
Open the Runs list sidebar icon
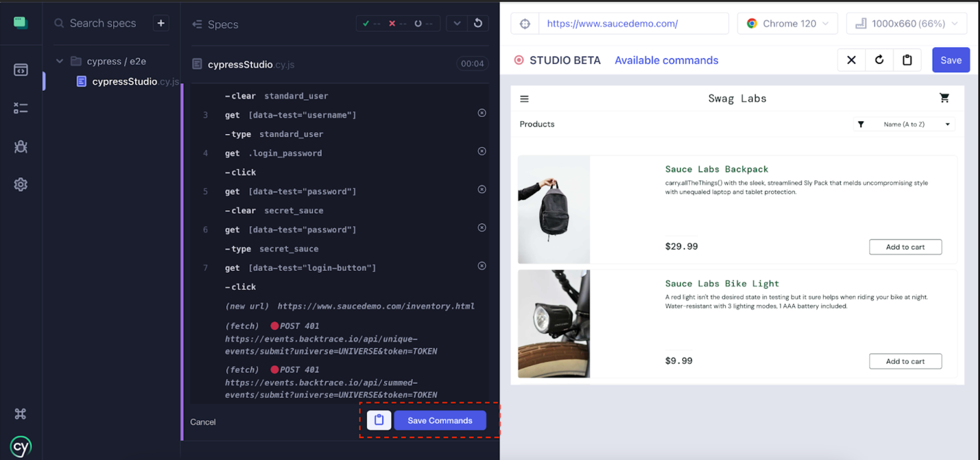21,108
